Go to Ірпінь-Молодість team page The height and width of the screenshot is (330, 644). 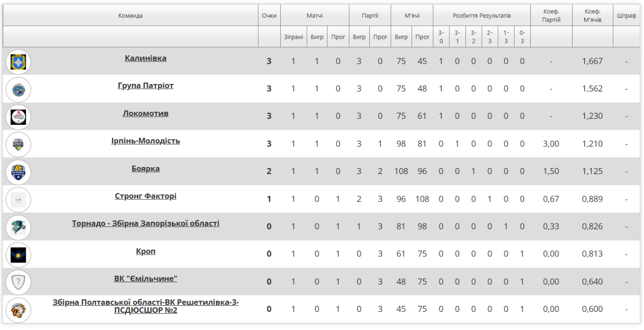click(145, 141)
